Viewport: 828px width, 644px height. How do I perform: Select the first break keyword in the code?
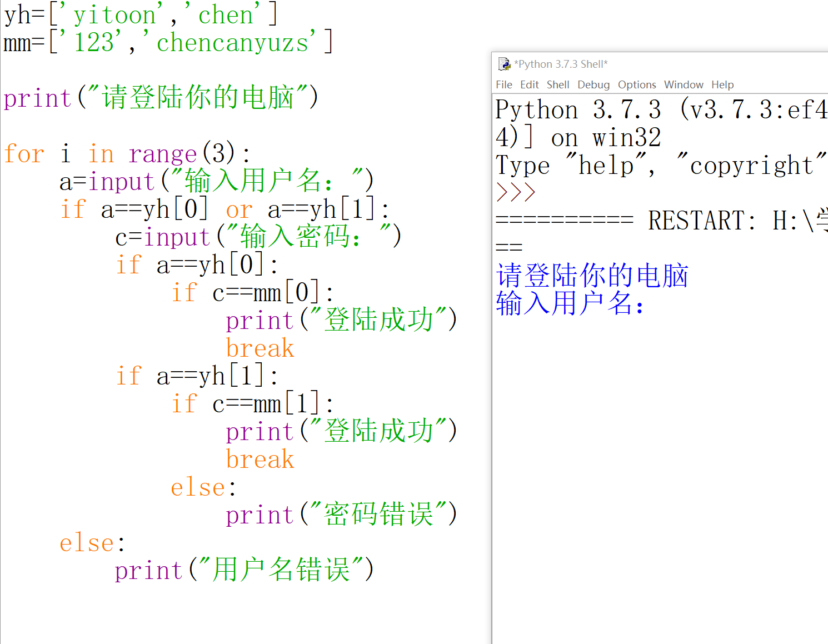click(259, 348)
